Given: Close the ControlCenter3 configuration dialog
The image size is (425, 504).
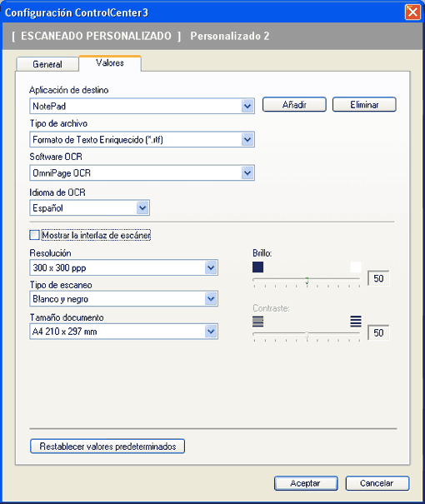Looking at the screenshot, I should pos(412,12).
